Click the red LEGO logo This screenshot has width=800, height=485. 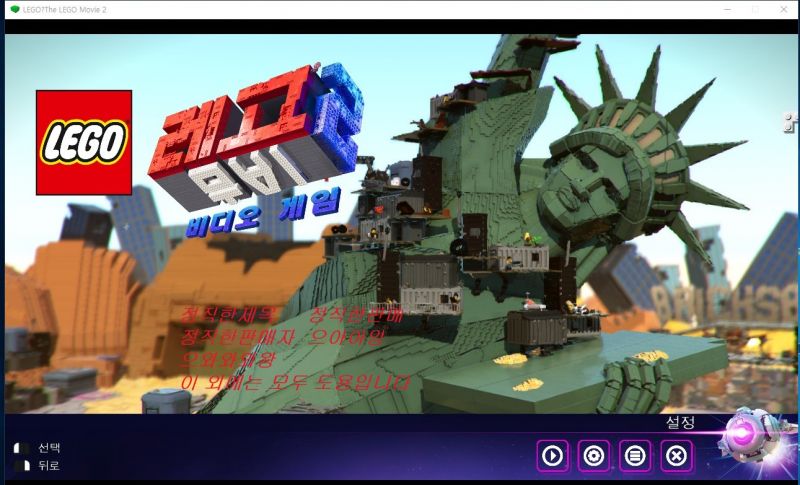coord(84,143)
